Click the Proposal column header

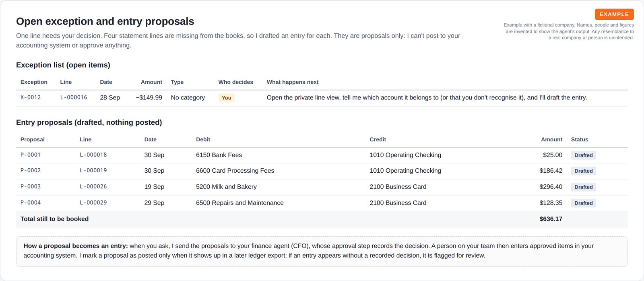33,140
